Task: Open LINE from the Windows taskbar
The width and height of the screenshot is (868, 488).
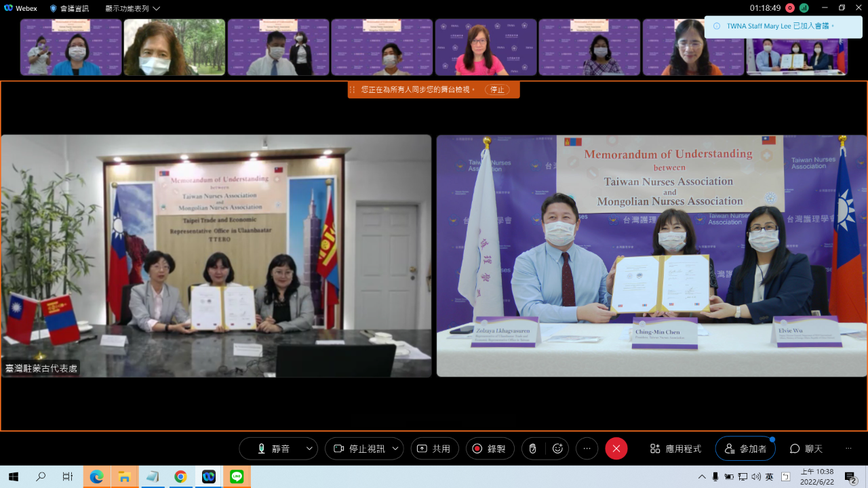Action: [237, 476]
